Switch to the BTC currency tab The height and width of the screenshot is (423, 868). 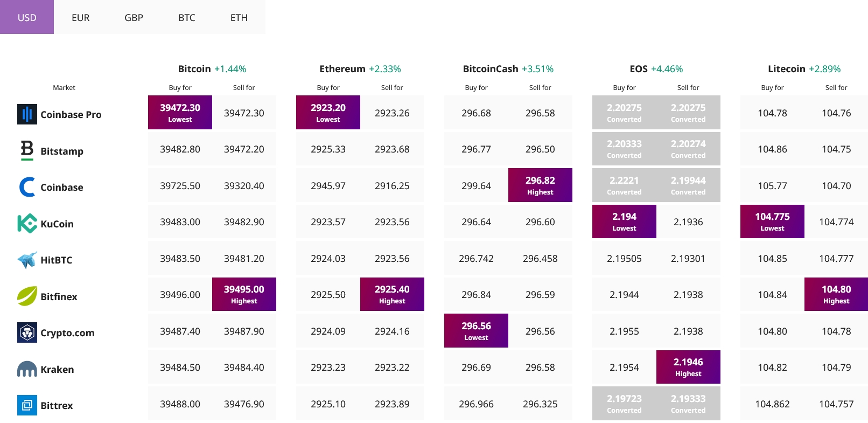(187, 17)
